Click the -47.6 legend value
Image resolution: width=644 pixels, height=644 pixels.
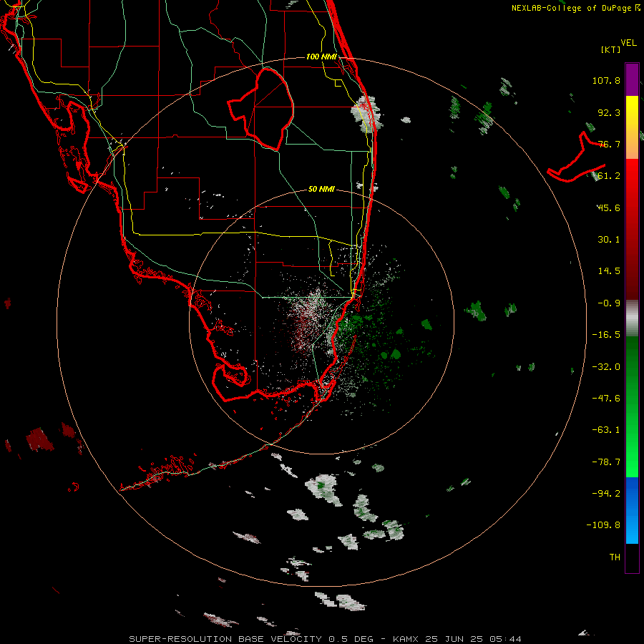point(606,399)
